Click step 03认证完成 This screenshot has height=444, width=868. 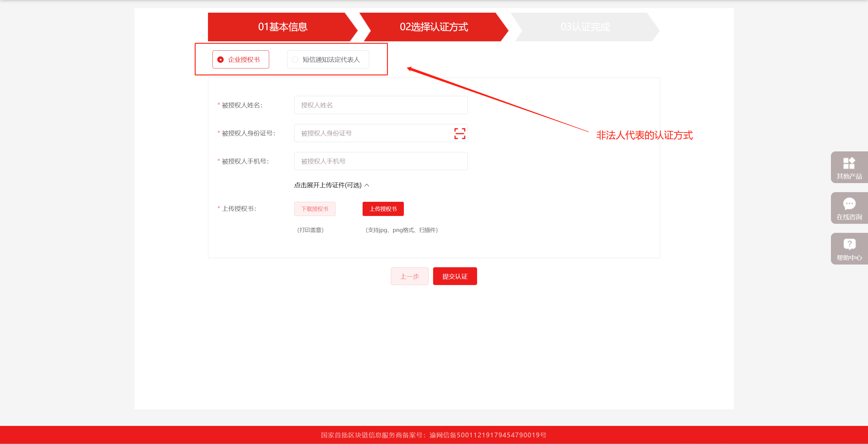(x=585, y=27)
